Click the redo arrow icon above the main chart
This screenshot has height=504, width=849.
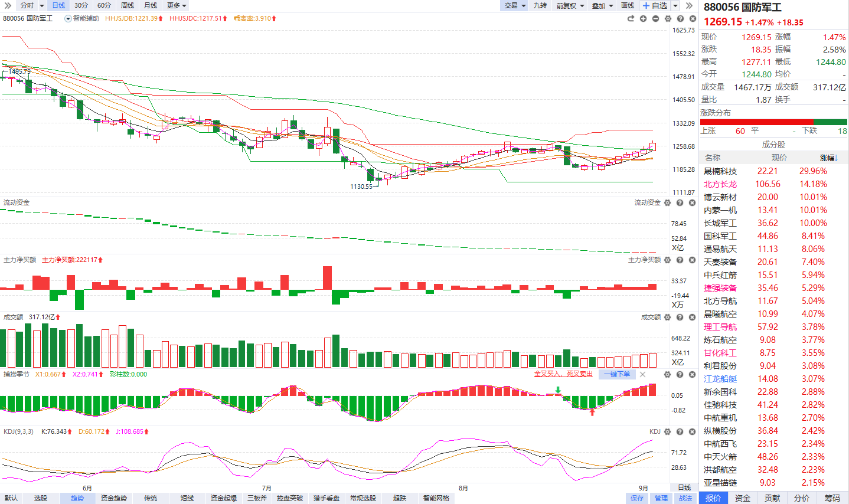coord(631,18)
